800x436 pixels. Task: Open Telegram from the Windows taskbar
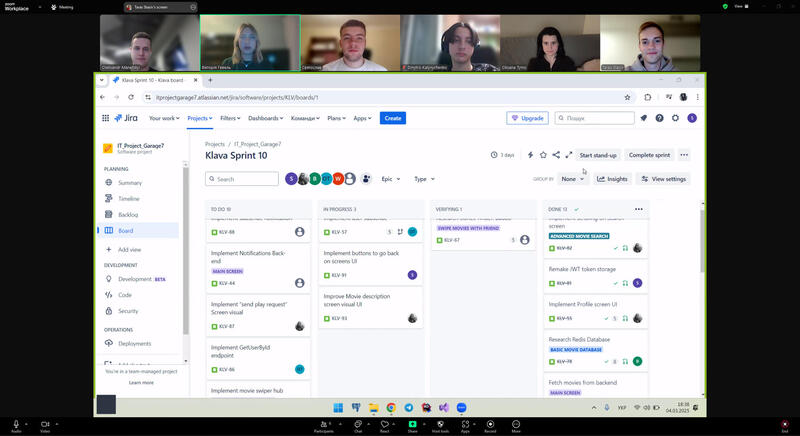(x=409, y=407)
